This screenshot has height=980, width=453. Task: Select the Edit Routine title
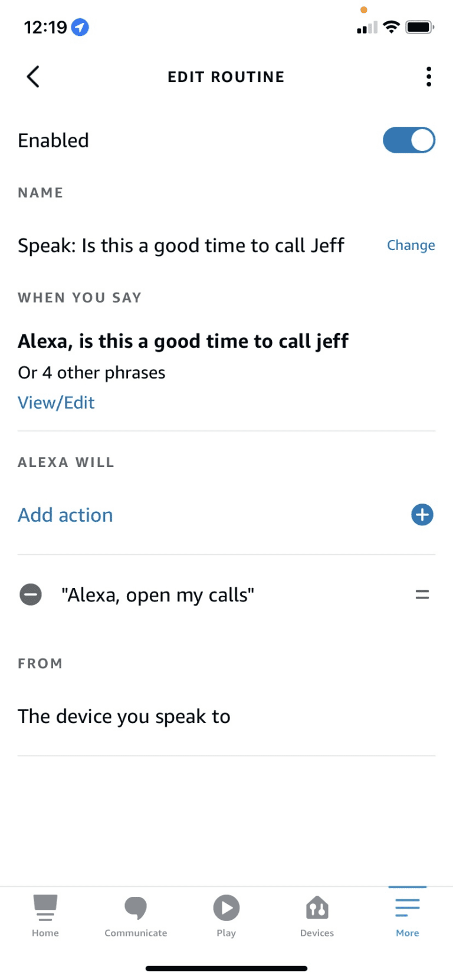(226, 76)
